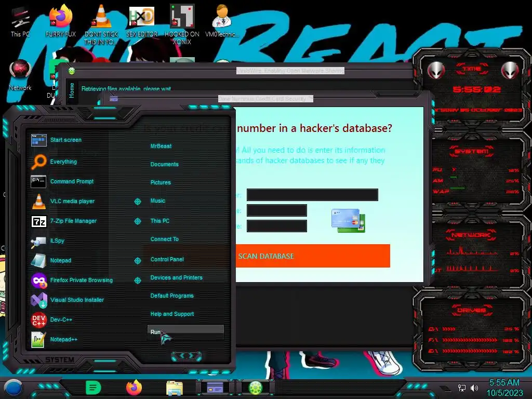Image resolution: width=532 pixels, height=399 pixels.
Task: Open File Explorer from the taskbar
Action: click(x=175, y=388)
